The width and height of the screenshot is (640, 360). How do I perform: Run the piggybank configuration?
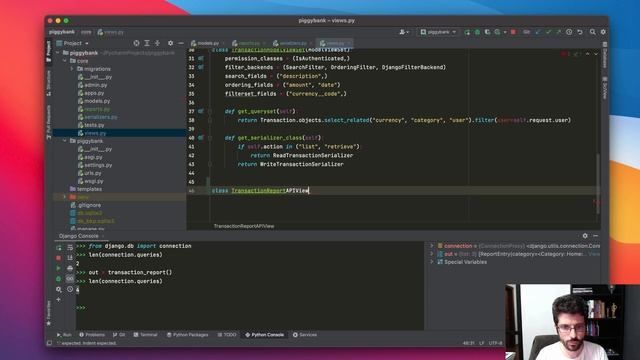pos(467,32)
